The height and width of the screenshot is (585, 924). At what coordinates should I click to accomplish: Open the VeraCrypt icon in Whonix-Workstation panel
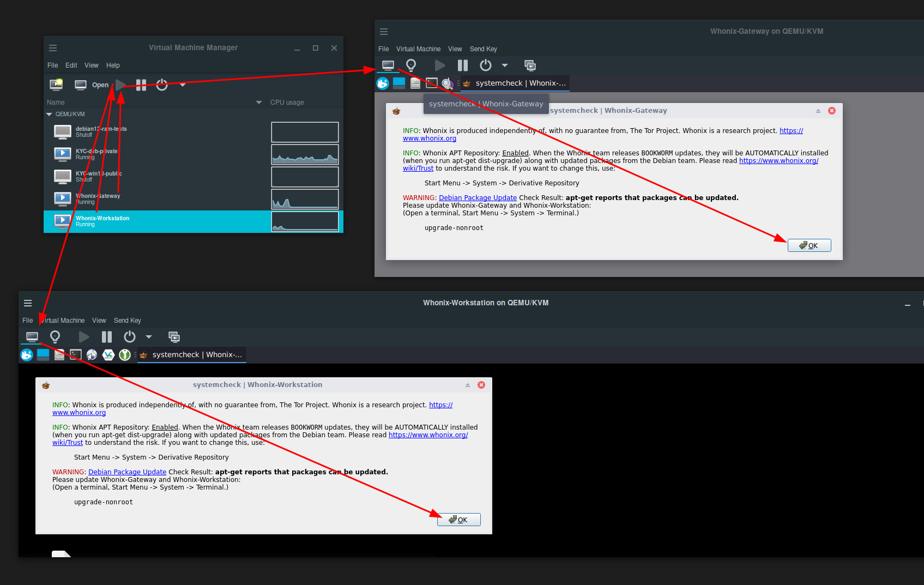[108, 355]
